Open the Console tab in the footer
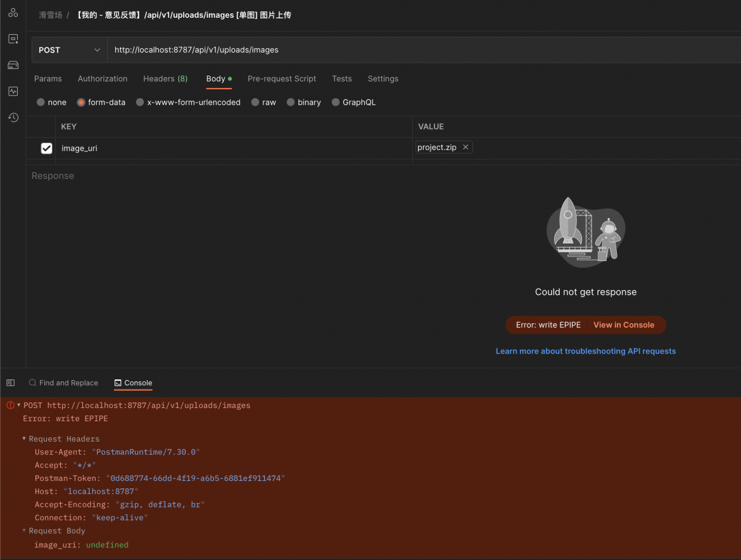This screenshot has width=741, height=560. click(x=133, y=383)
